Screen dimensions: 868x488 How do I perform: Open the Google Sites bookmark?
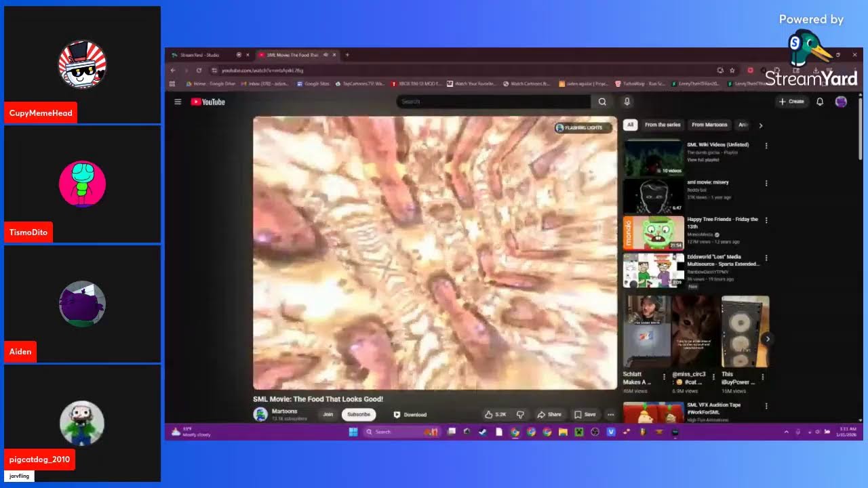[313, 84]
